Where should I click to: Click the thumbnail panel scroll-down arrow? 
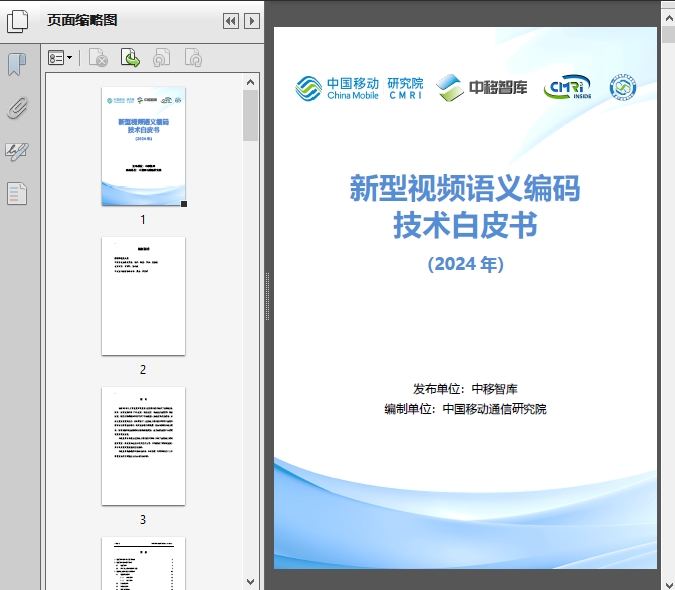(x=251, y=582)
